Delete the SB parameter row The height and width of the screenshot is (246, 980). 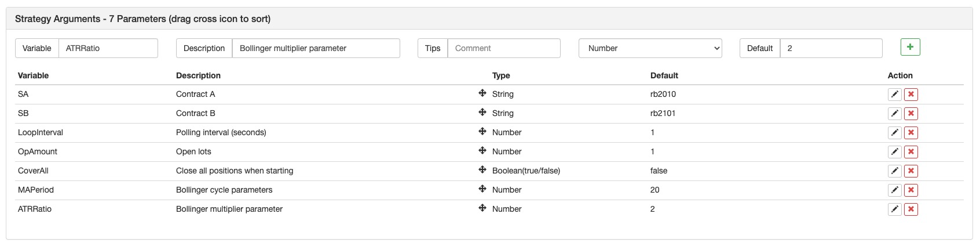tap(910, 113)
